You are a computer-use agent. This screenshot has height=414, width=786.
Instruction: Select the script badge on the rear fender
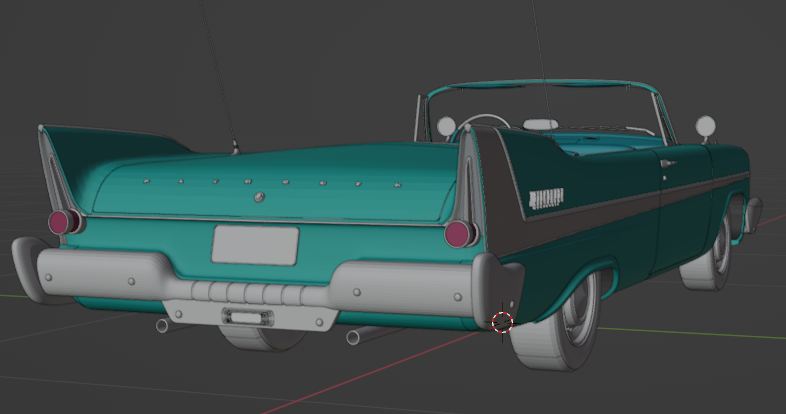(x=546, y=199)
